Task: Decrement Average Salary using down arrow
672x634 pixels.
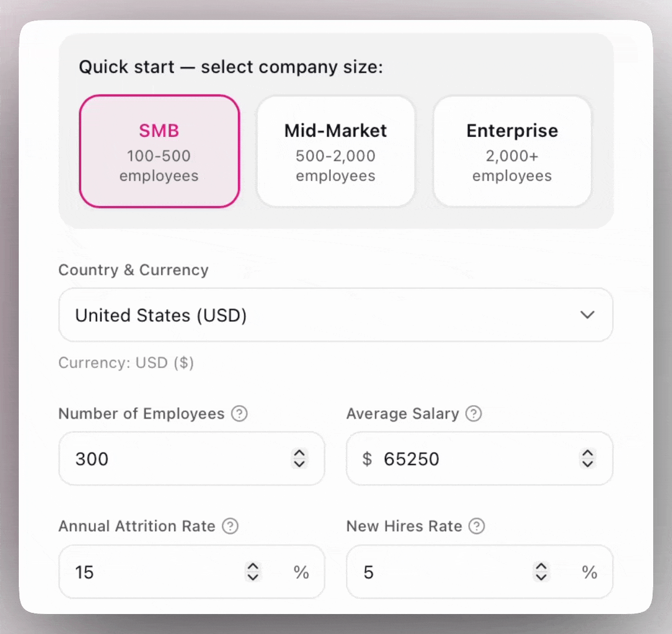Action: click(x=587, y=464)
